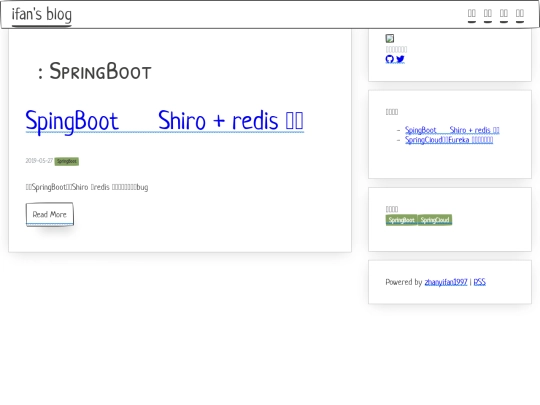Click the Read More button
This screenshot has width=540, height=405.
(50, 214)
